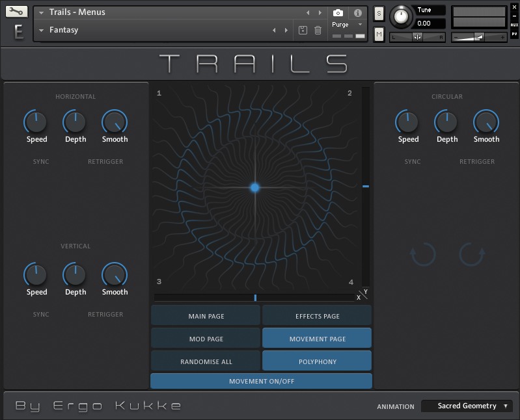Switch to the Main Page
This screenshot has height=420, width=520.
[x=206, y=316]
